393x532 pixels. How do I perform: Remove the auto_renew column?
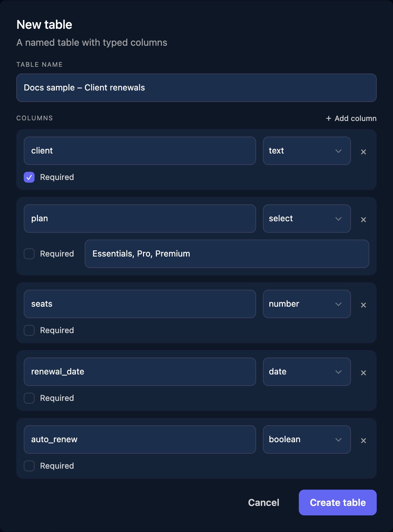364,441
